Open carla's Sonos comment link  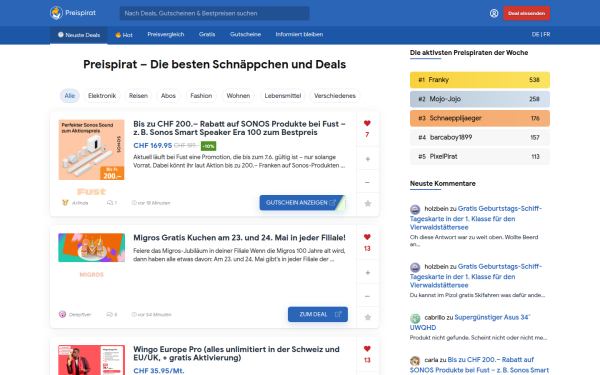[x=479, y=365]
